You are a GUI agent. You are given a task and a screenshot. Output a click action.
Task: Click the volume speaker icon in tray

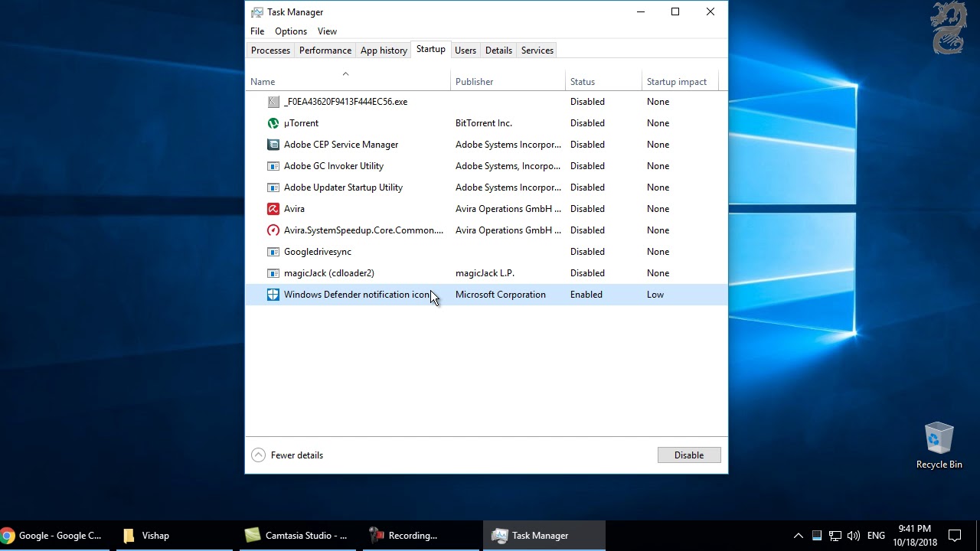[x=854, y=536]
